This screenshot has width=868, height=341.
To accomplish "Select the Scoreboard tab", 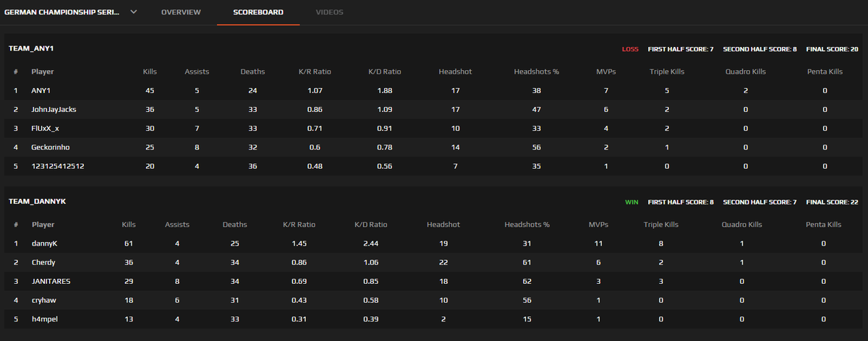I will pyautogui.click(x=258, y=12).
